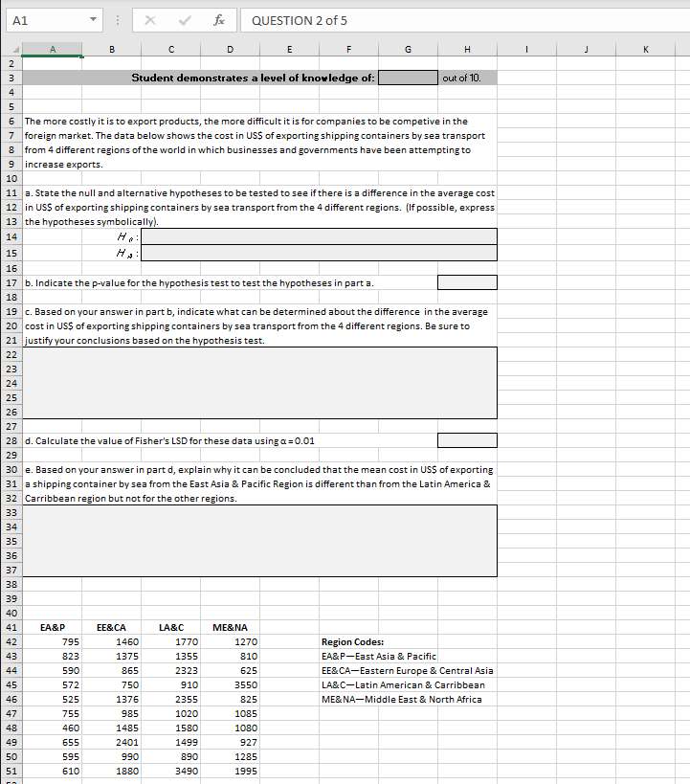
Task: Expand the Name Box dropdown arrow
Action: point(93,20)
